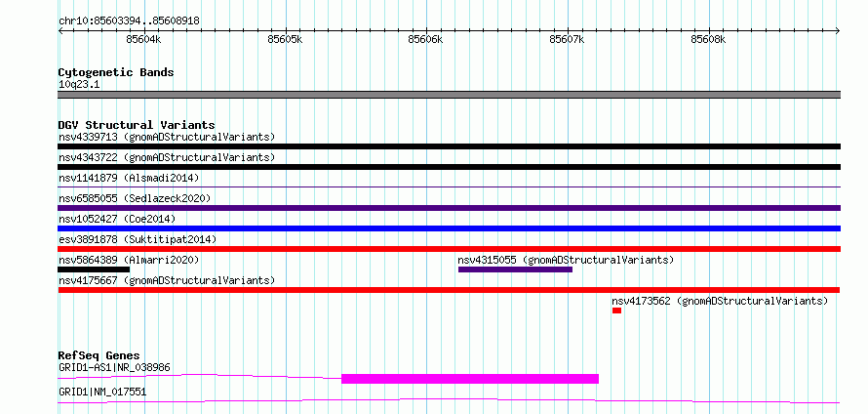The width and height of the screenshot is (868, 414).
Task: Select the purple bar for nsv6585055
Action: coord(449,208)
